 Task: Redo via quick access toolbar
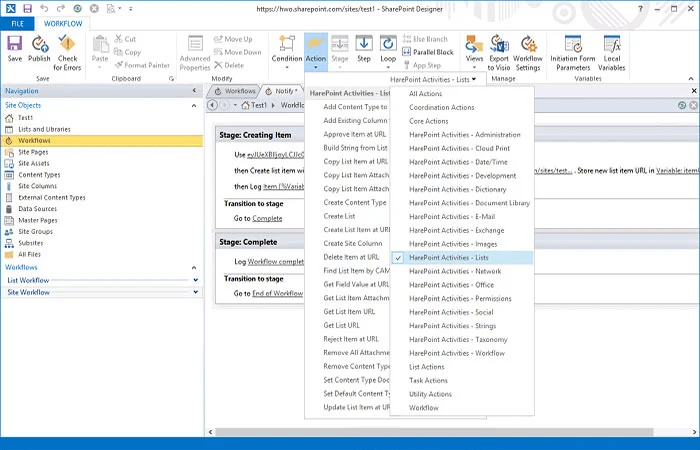(x=60, y=8)
